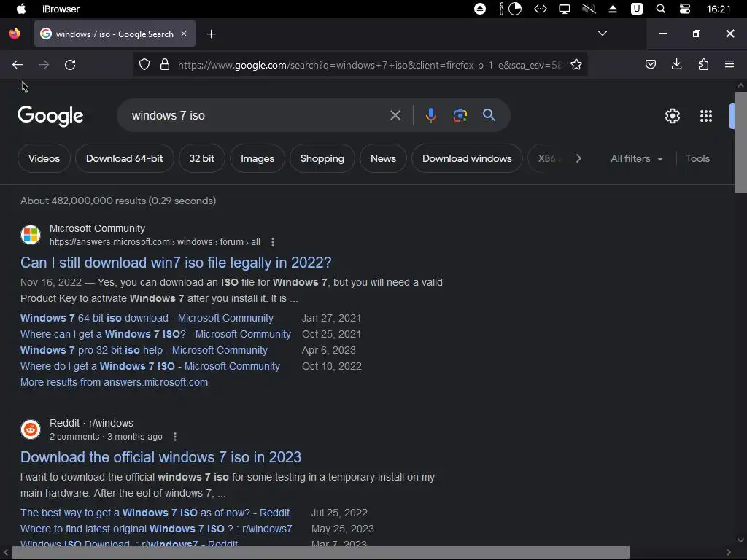Open the Apple menu
The image size is (747, 560).
point(21,9)
